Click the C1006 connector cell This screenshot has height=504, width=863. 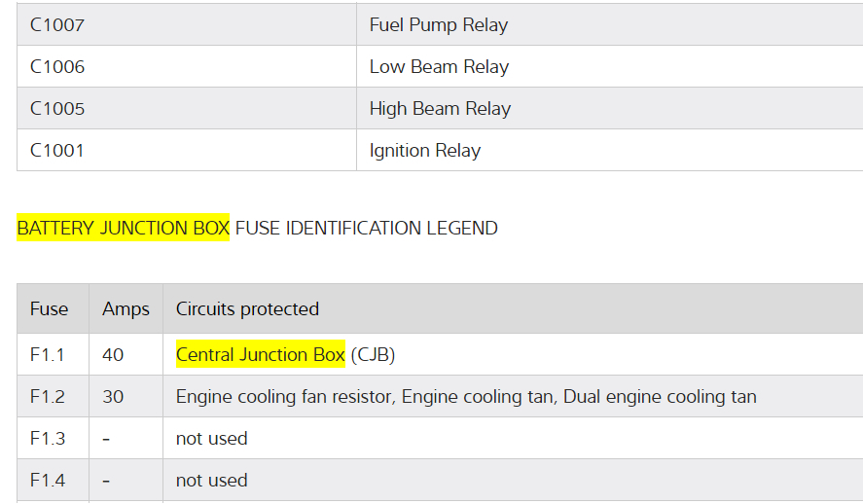point(57,67)
